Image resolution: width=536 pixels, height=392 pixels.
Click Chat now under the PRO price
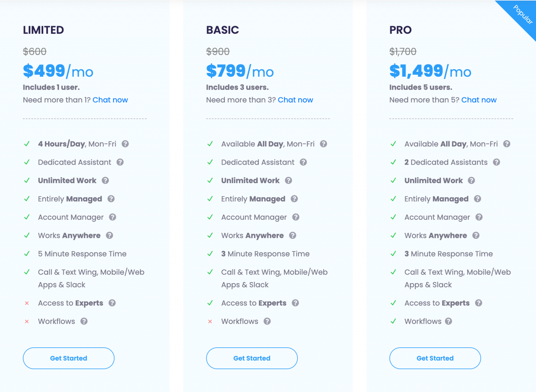pos(479,100)
